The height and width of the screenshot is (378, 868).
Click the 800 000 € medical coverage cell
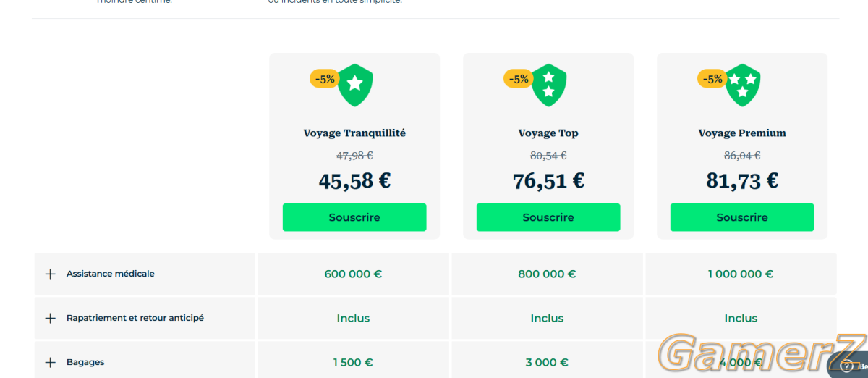547,274
